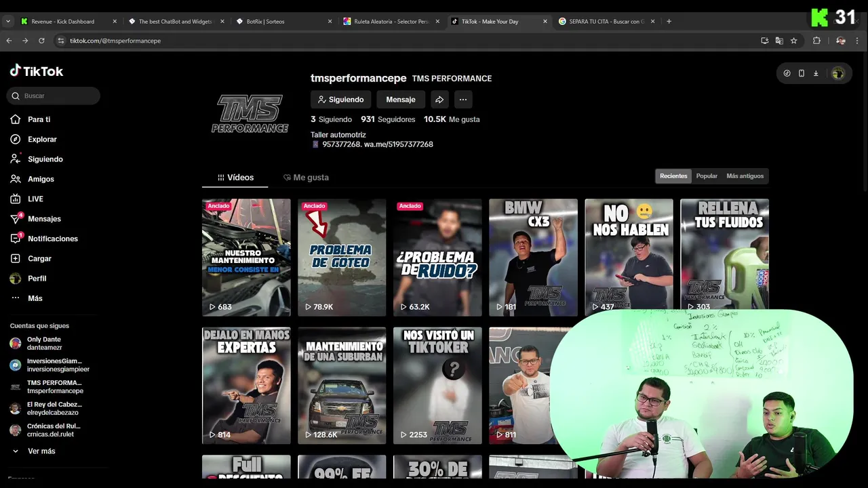Open the DEJALO EN MANOS EXPERTAS video
Screen dimensions: 868x488
pos(246,386)
